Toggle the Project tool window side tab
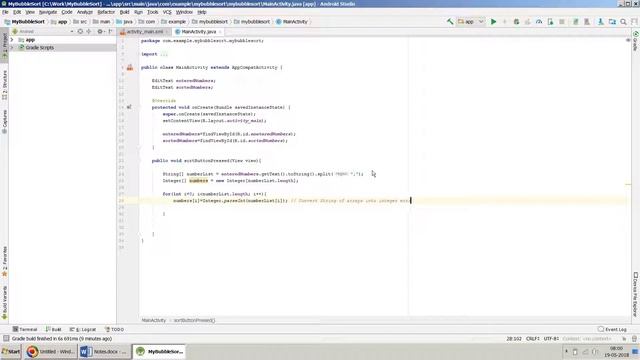640x360 pixels. (x=4, y=45)
